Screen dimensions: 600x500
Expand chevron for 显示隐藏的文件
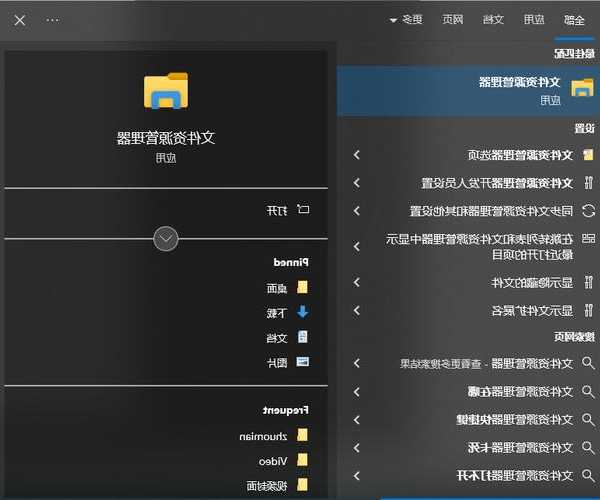point(357,282)
